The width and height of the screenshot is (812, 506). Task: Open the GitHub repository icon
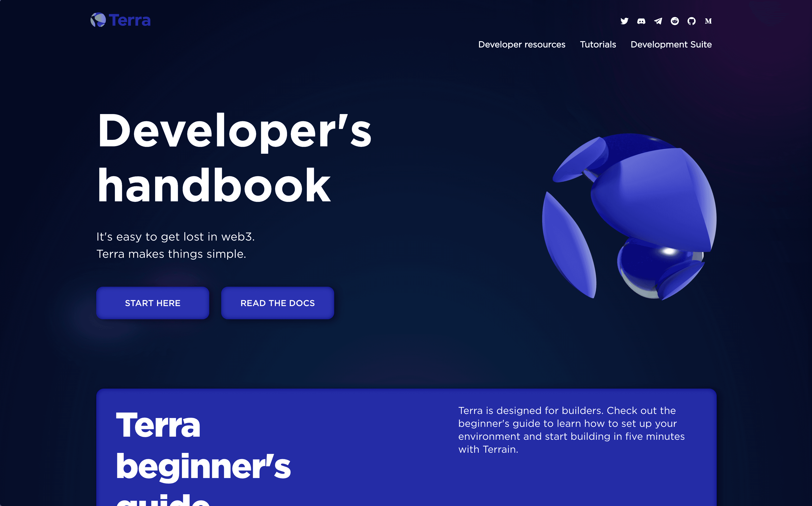pos(691,21)
